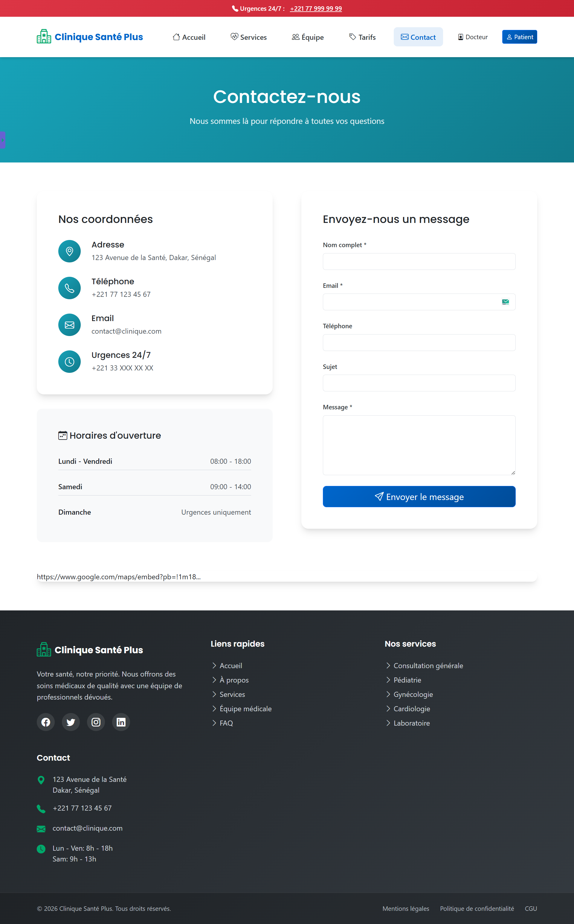Click the teal address location pin icon
Viewport: 574px width, 924px height.
click(x=69, y=251)
